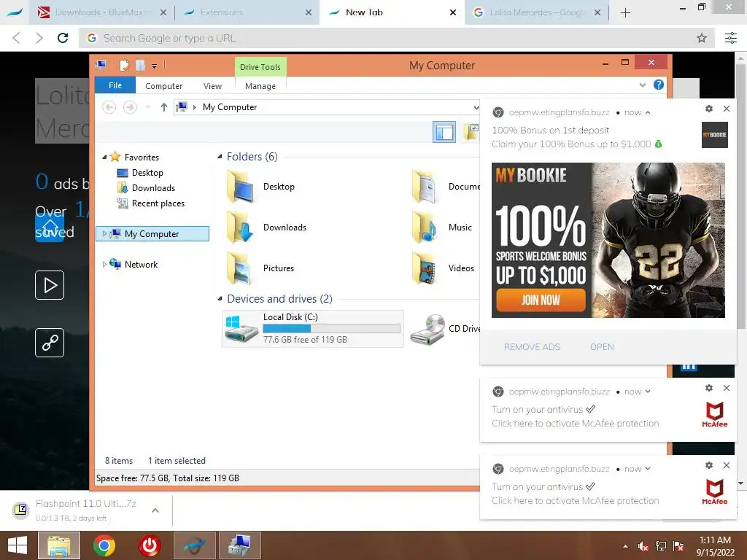This screenshot has height=560, width=747.
Task: Expand the ribbon with the chevron
Action: pos(642,85)
